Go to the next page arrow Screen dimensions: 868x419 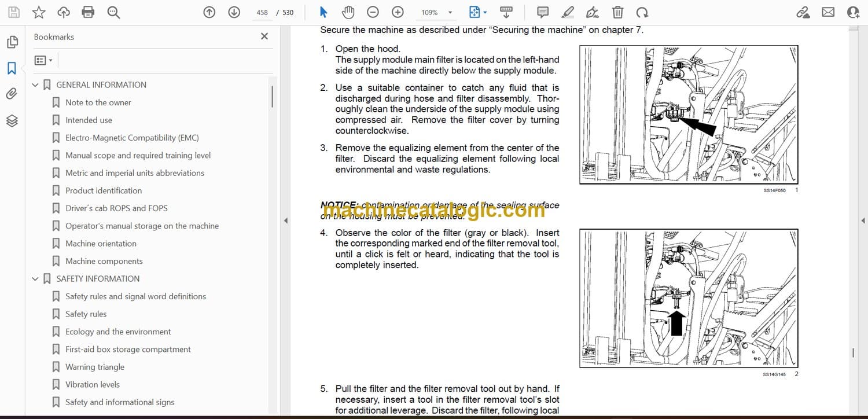click(234, 12)
